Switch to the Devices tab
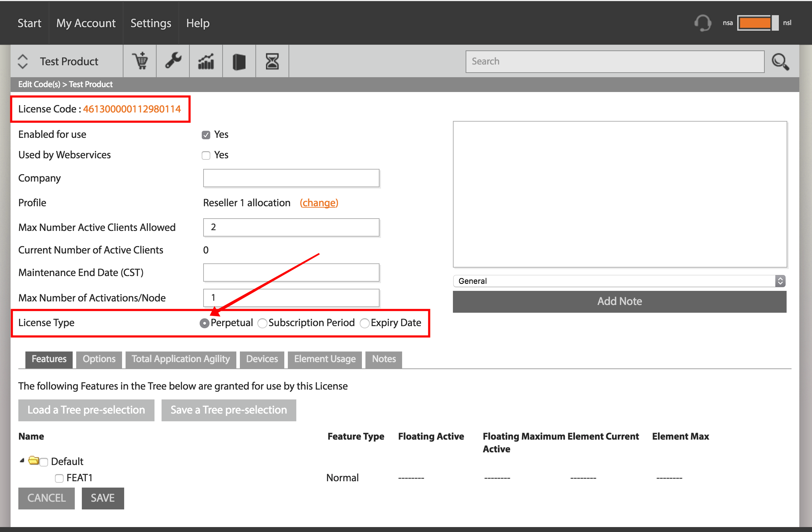Screen dimensions: 812x532 (x=262, y=359)
